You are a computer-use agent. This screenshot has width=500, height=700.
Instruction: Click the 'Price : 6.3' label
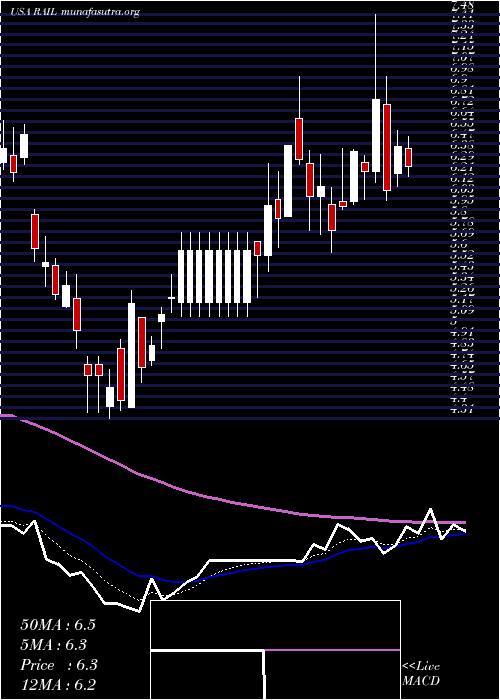(x=59, y=665)
